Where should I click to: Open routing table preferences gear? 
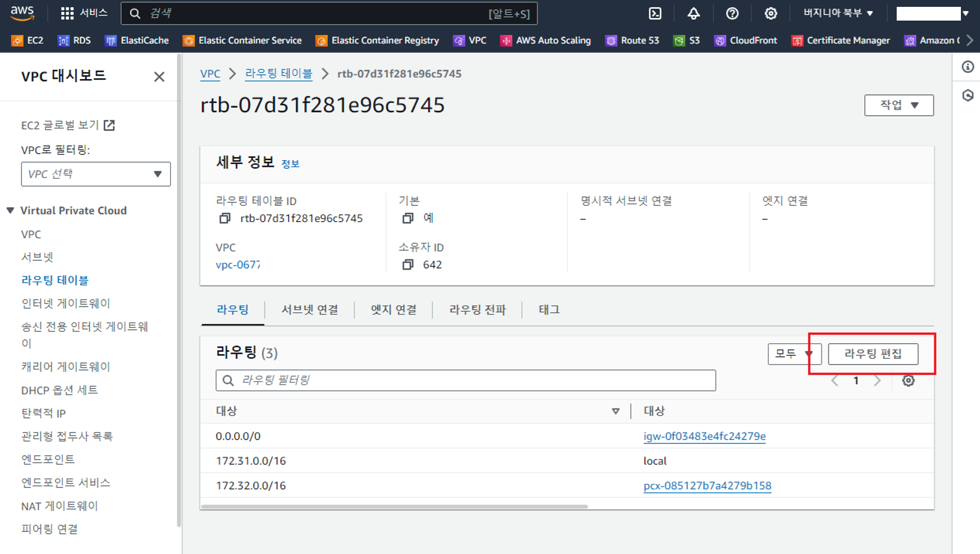908,380
